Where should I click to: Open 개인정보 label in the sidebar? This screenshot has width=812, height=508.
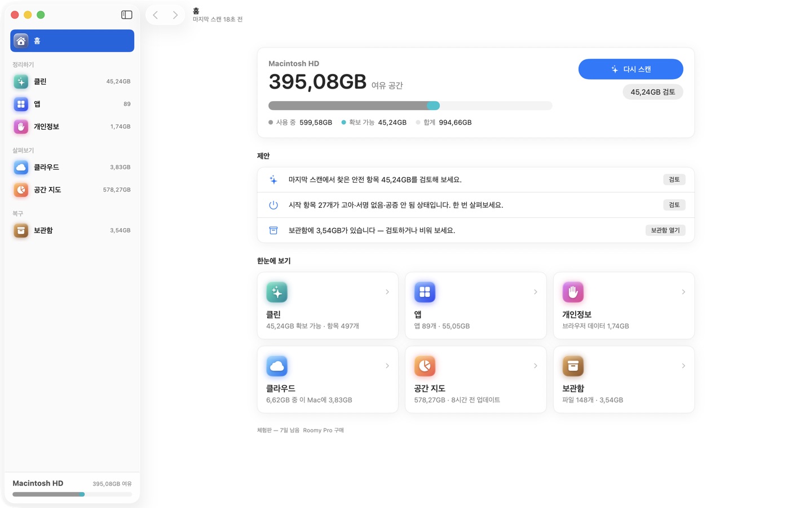[x=46, y=126]
